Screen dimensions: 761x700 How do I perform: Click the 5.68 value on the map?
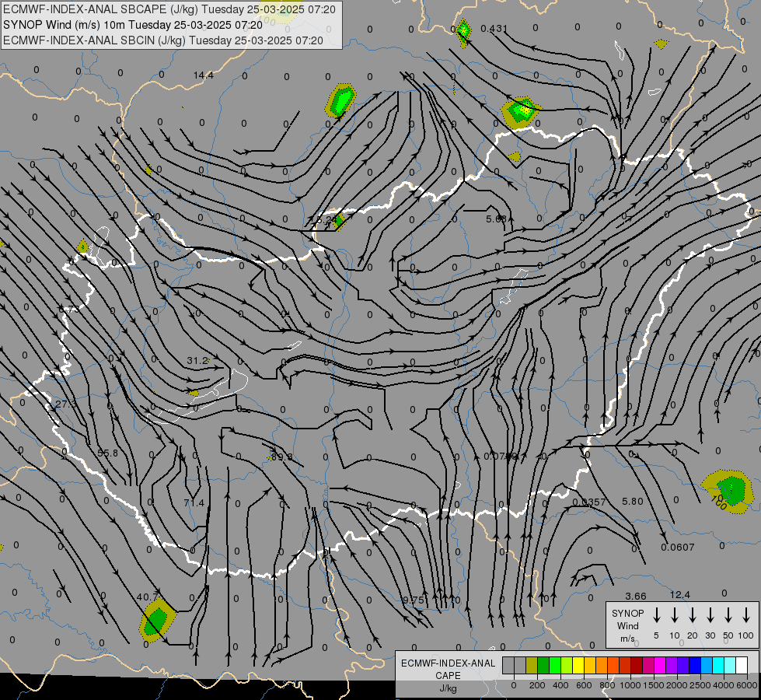pyautogui.click(x=497, y=219)
